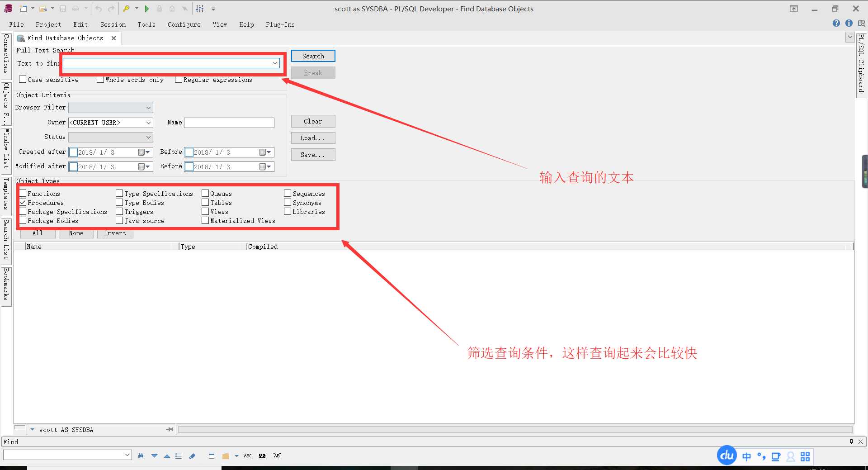Screen dimensions: 868x470
Task: Click the Find next down-arrow icon
Action: pyautogui.click(x=154, y=456)
